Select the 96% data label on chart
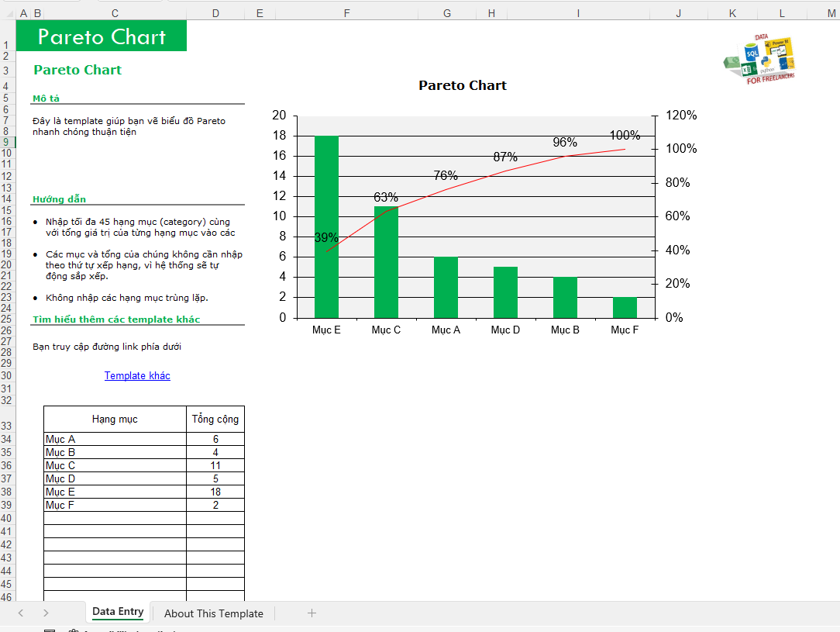 point(565,142)
